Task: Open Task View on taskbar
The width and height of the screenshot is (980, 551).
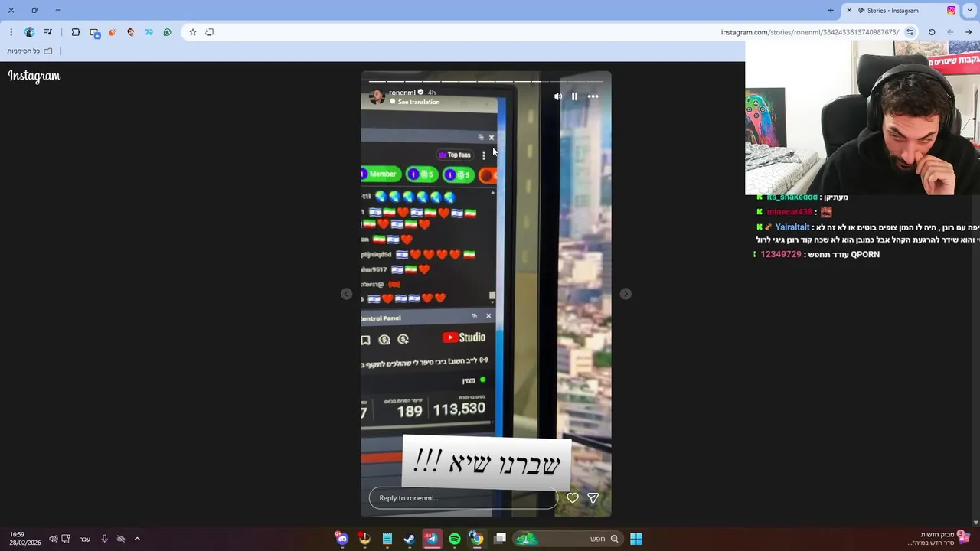Action: 500,539
